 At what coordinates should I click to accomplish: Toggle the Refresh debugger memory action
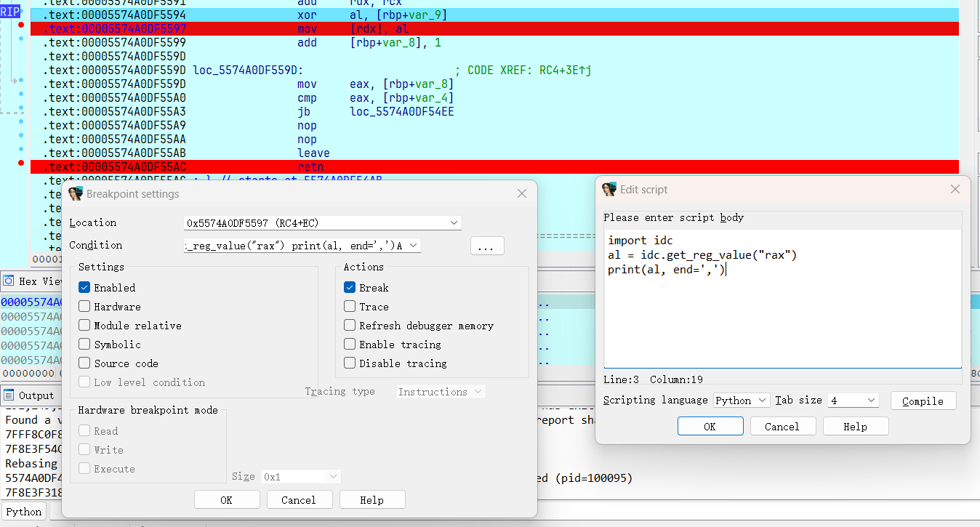click(x=350, y=326)
